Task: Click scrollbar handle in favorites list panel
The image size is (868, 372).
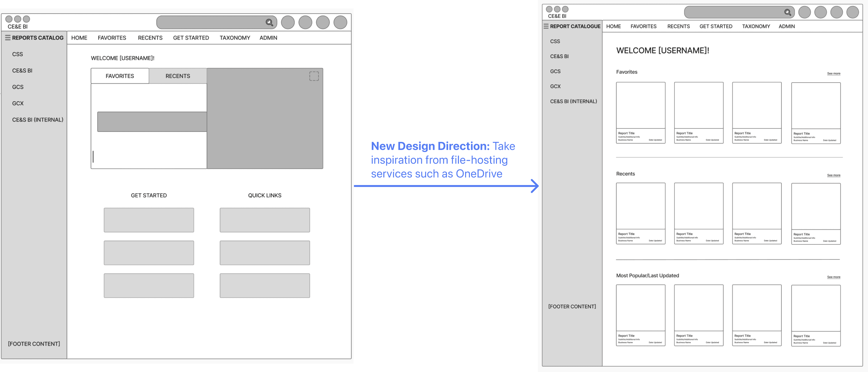Action: [x=93, y=157]
